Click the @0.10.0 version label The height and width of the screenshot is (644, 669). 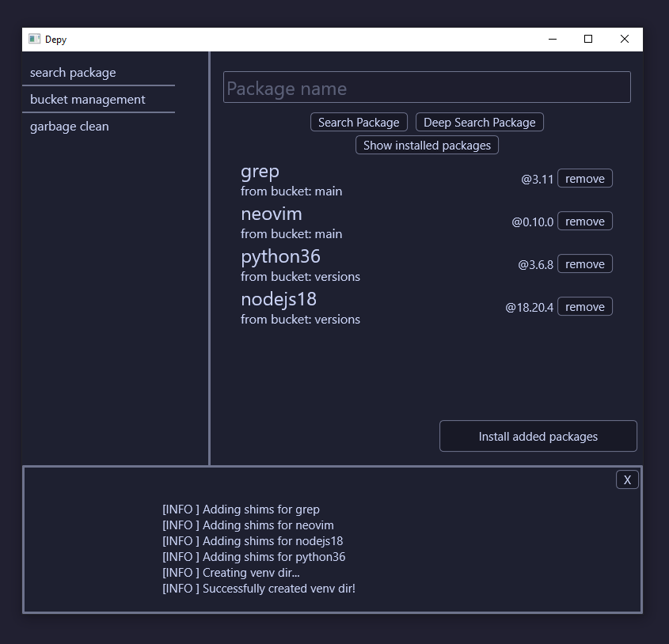pyautogui.click(x=533, y=222)
